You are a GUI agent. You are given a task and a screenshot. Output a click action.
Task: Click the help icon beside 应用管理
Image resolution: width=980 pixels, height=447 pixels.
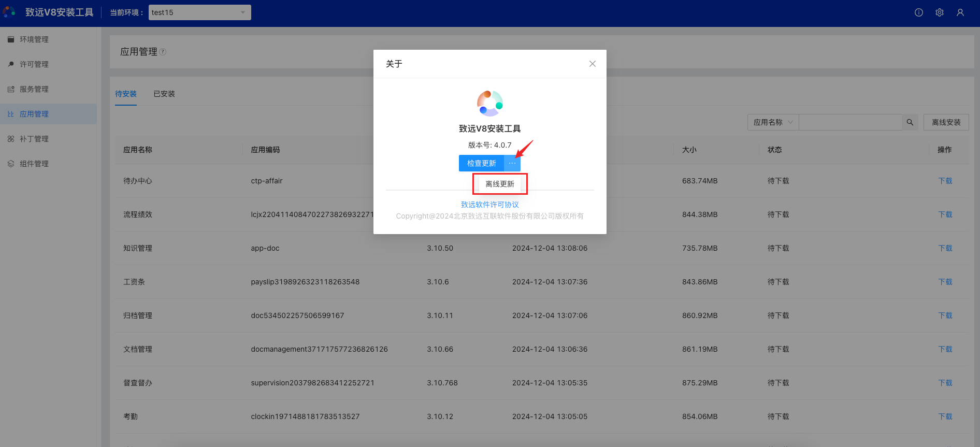(x=163, y=52)
